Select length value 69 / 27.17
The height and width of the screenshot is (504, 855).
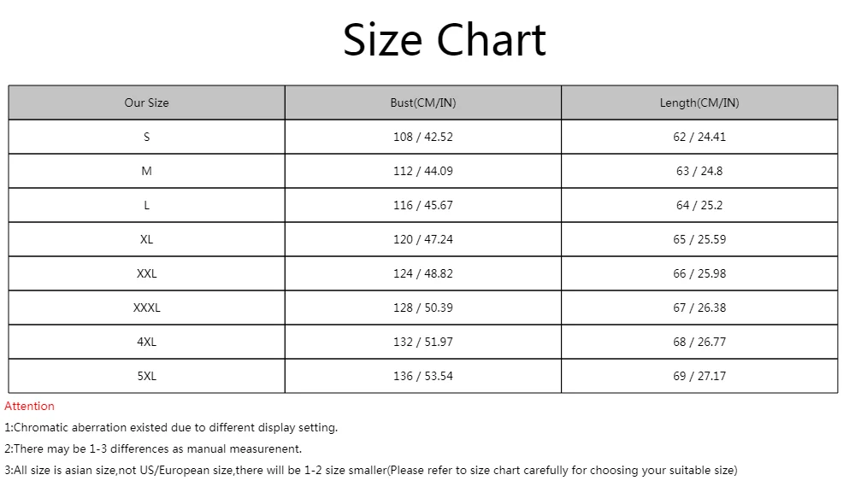coord(699,376)
